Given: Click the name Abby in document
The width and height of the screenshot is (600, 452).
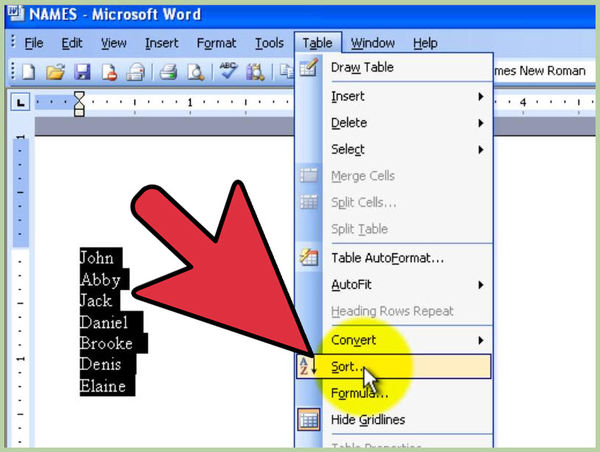Looking at the screenshot, I should click(100, 279).
